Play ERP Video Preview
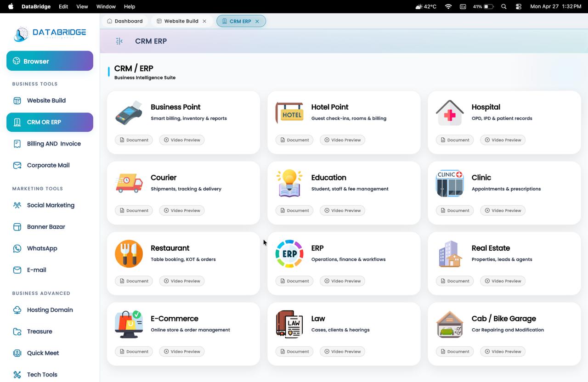 click(342, 281)
